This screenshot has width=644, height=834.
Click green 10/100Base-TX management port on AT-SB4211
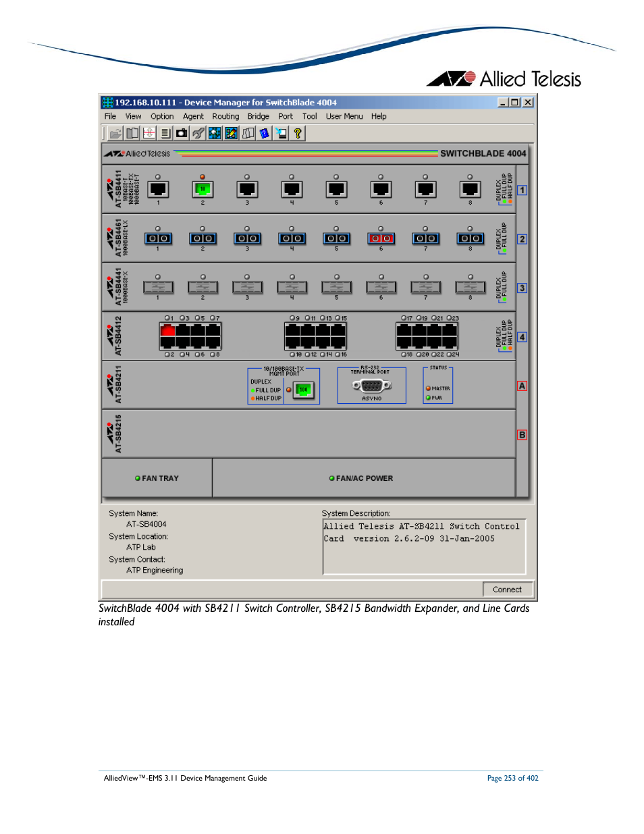(304, 390)
